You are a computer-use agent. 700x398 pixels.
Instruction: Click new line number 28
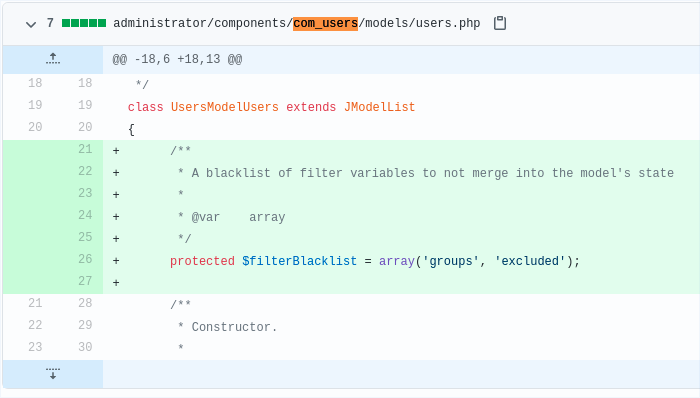[x=85, y=303]
